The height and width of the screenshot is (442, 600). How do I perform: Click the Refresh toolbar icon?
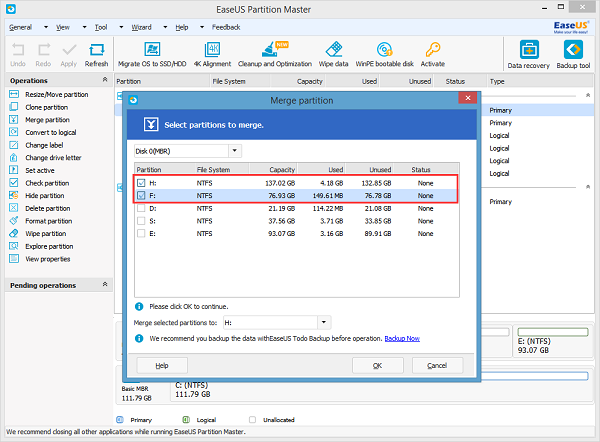tap(96, 51)
